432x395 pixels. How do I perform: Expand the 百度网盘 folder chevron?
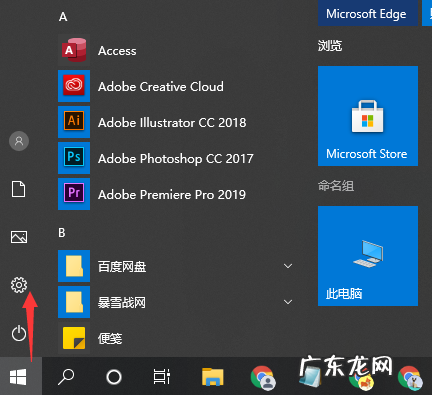coord(288,266)
